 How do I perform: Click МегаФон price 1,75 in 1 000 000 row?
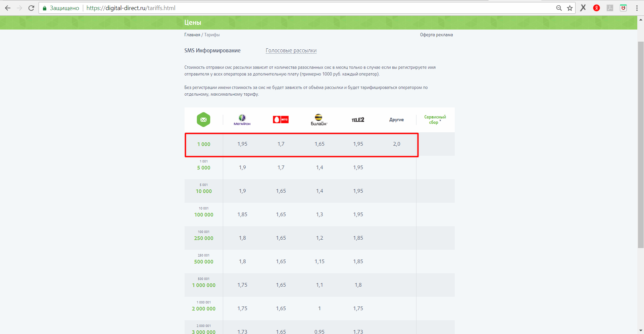(x=242, y=285)
